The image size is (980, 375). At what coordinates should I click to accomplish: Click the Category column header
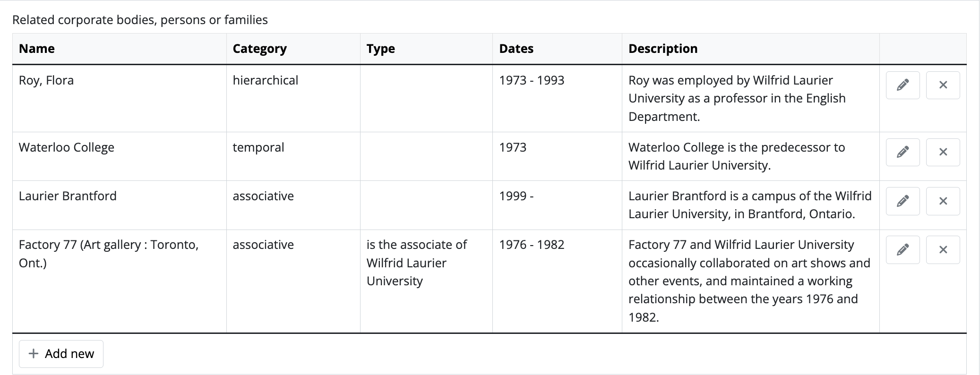259,49
